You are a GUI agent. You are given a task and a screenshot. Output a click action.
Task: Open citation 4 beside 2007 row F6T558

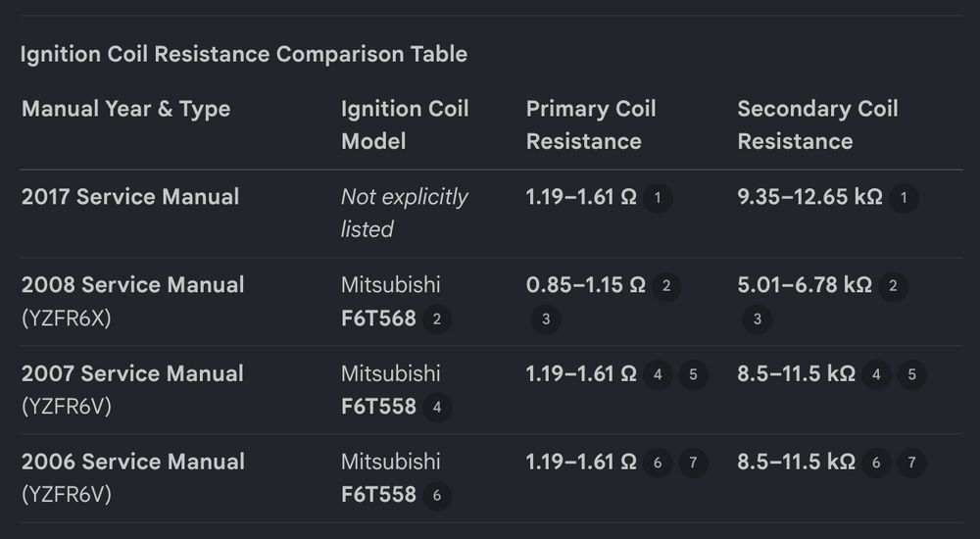[437, 408]
